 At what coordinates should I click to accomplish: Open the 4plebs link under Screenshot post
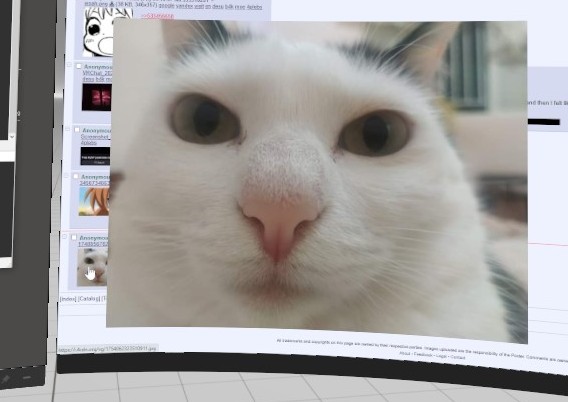click(x=89, y=143)
